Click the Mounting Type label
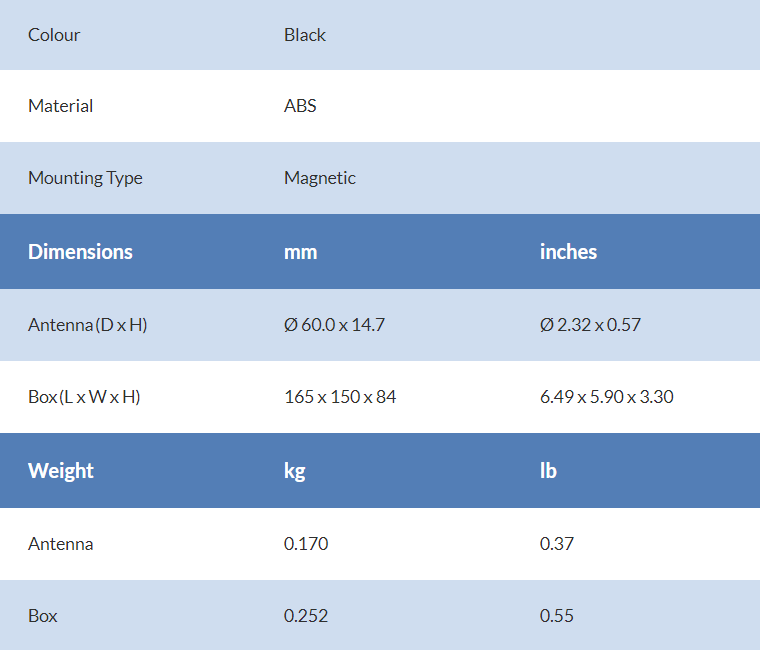This screenshot has width=760, height=650. tap(85, 178)
